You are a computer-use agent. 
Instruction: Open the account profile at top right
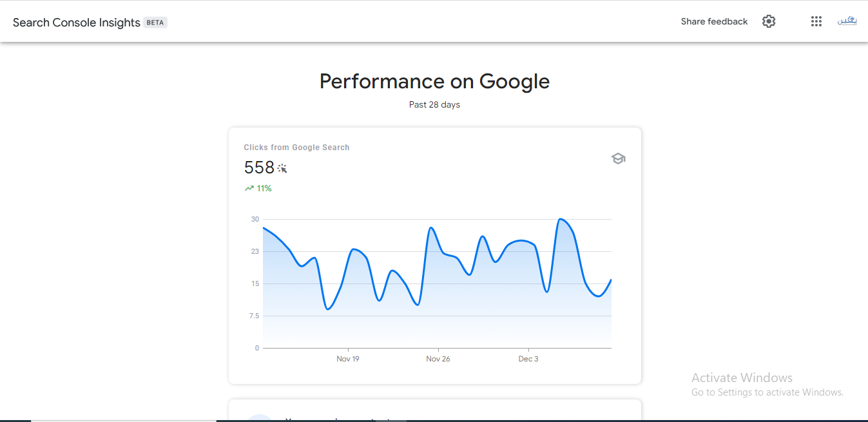pyautogui.click(x=847, y=21)
